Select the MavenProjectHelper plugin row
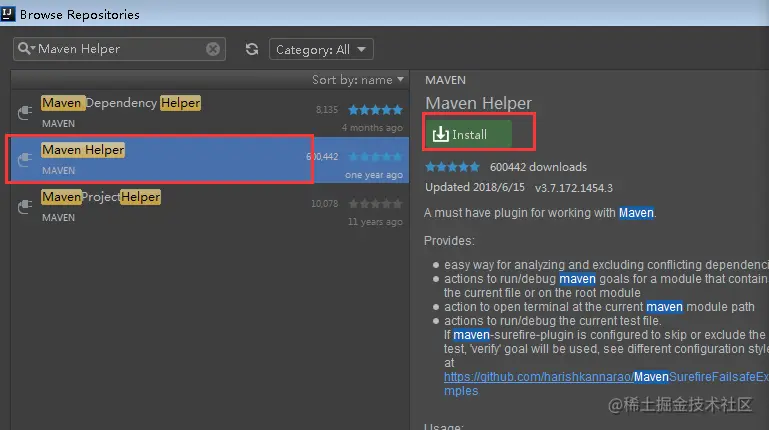This screenshot has width=769, height=430. (x=210, y=207)
